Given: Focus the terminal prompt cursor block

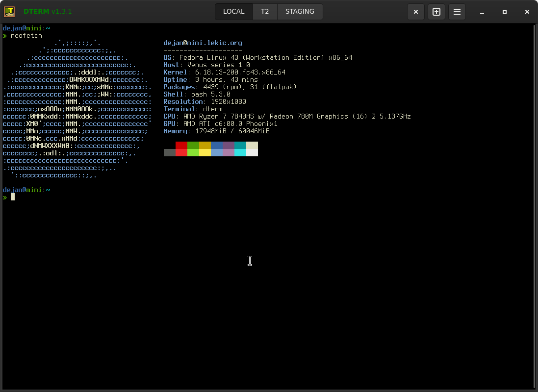Looking at the screenshot, I should [13, 197].
